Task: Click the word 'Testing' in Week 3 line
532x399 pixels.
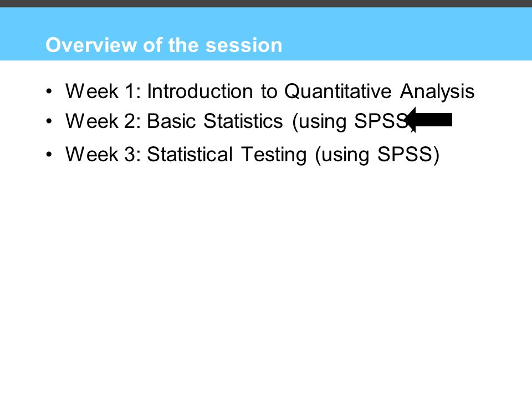Action: point(274,155)
